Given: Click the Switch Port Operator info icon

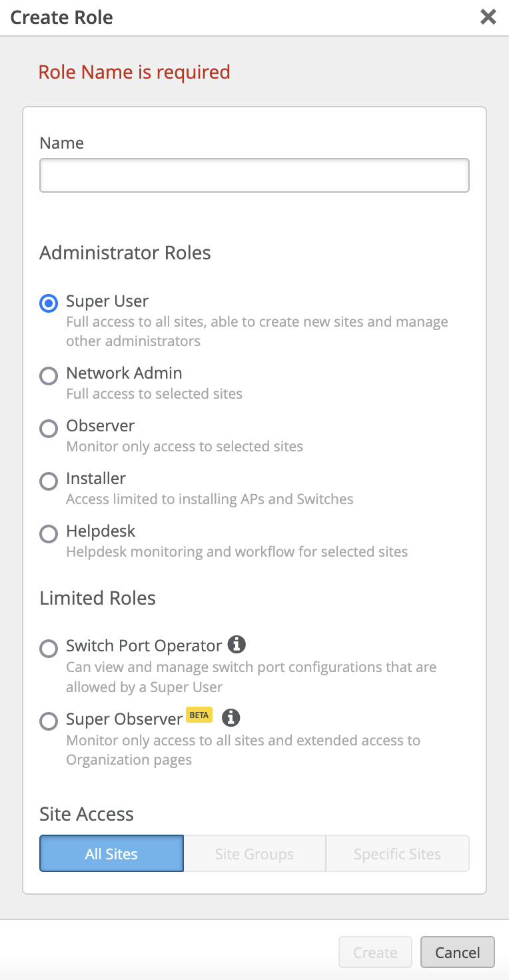Looking at the screenshot, I should 237,645.
